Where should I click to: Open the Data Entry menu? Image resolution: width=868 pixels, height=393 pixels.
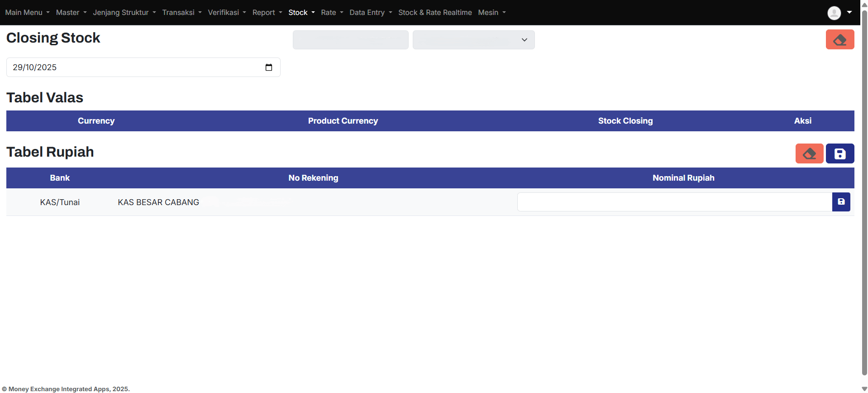(370, 13)
